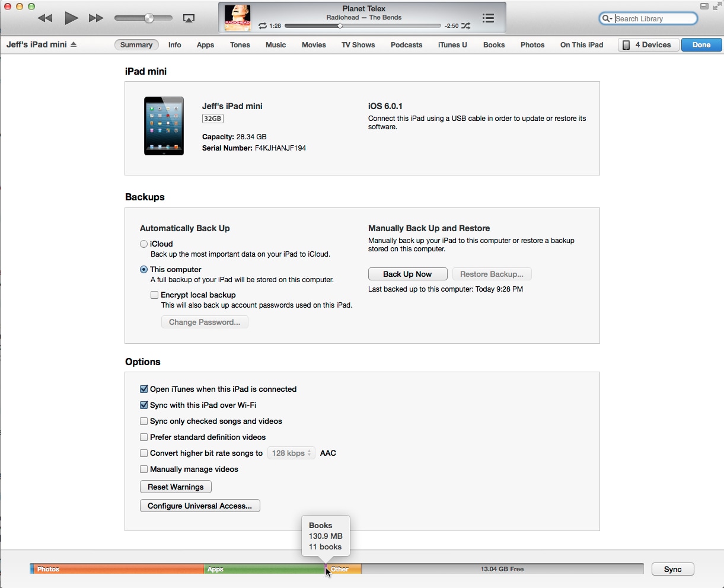Click the rewind previous track icon
The width and height of the screenshot is (724, 588).
click(46, 19)
